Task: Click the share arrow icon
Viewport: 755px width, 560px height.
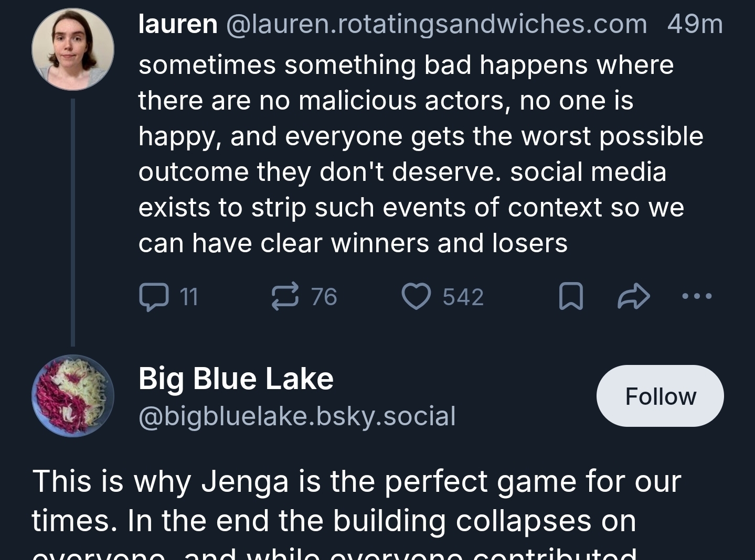Action: point(633,297)
